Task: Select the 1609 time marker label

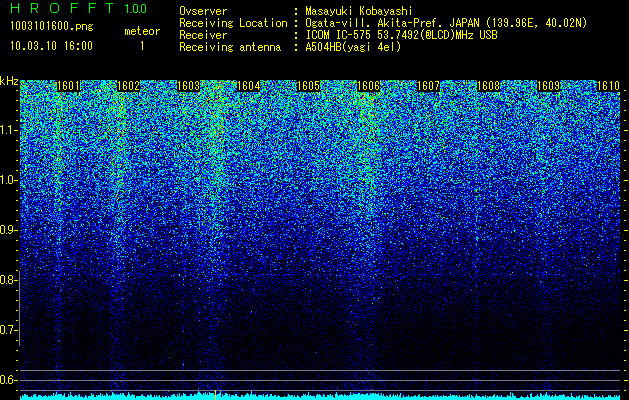Action: point(548,86)
